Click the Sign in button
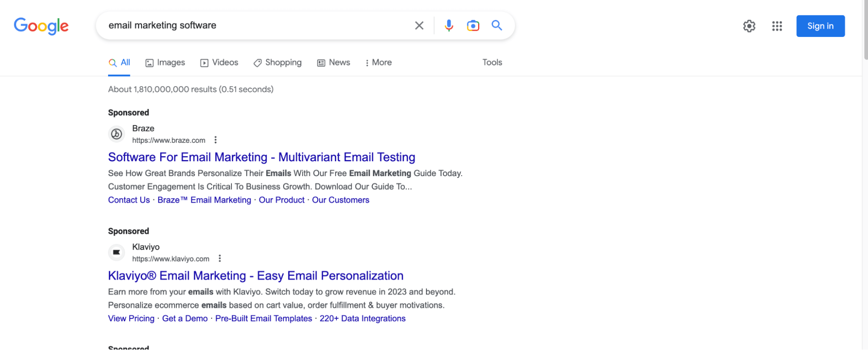Screen dimensions: 868x350 pos(820,26)
